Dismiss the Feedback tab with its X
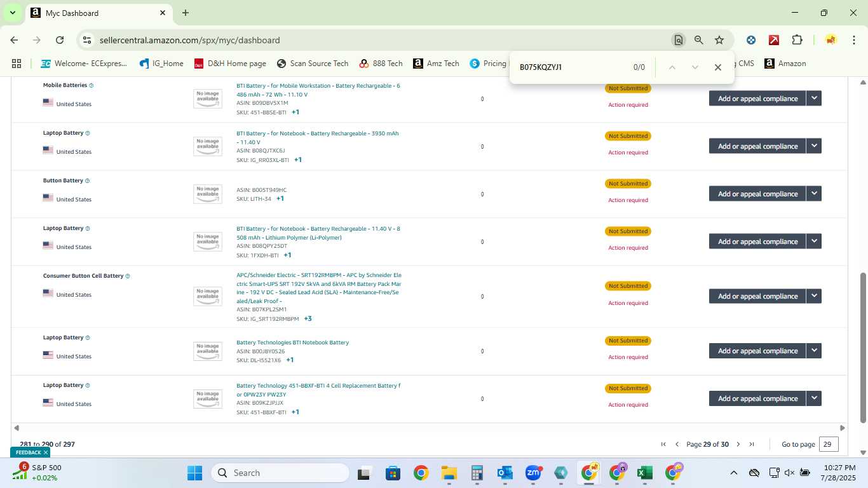This screenshot has height=488, width=868. coord(46,452)
